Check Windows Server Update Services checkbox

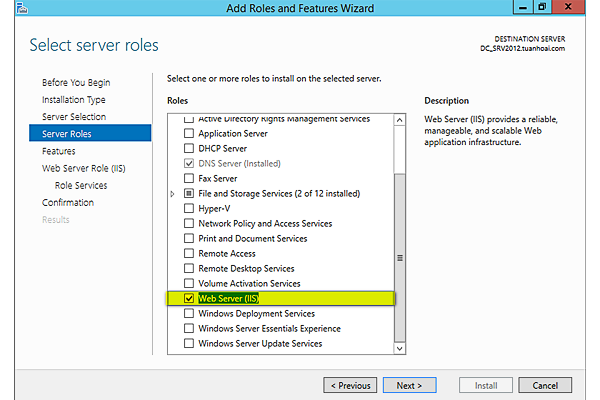[189, 343]
